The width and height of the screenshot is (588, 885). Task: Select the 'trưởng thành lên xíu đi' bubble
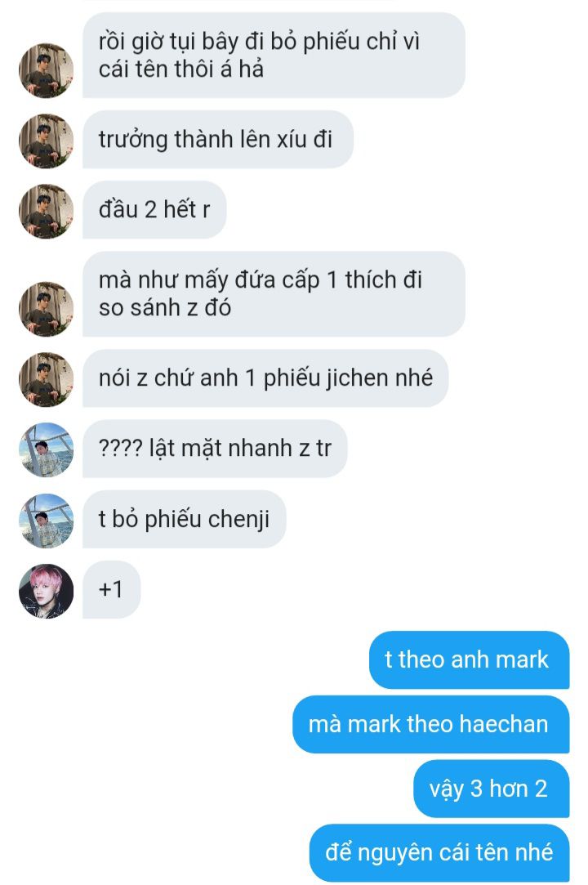click(218, 140)
